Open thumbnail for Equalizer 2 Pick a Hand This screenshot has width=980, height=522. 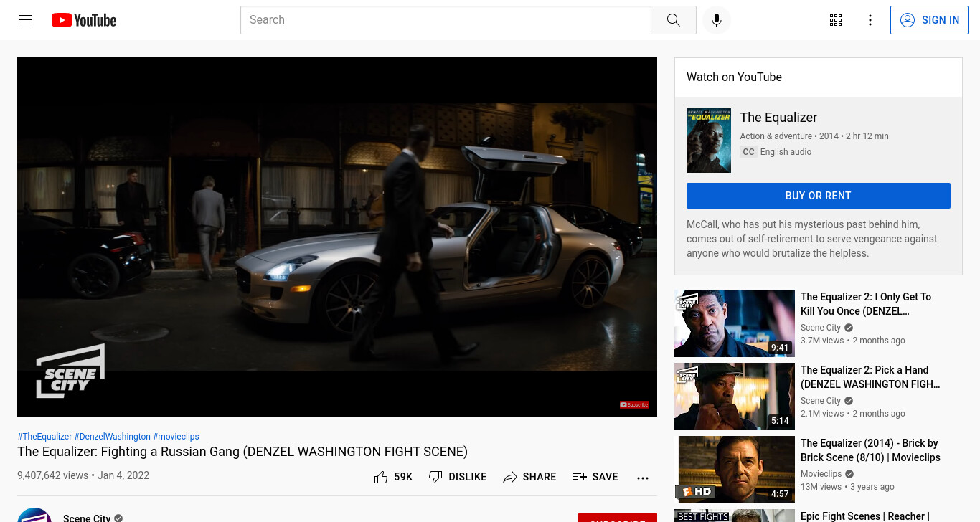point(735,397)
